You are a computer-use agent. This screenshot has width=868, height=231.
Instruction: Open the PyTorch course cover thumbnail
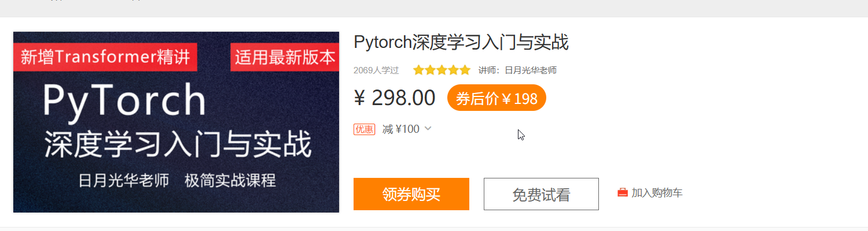176,122
